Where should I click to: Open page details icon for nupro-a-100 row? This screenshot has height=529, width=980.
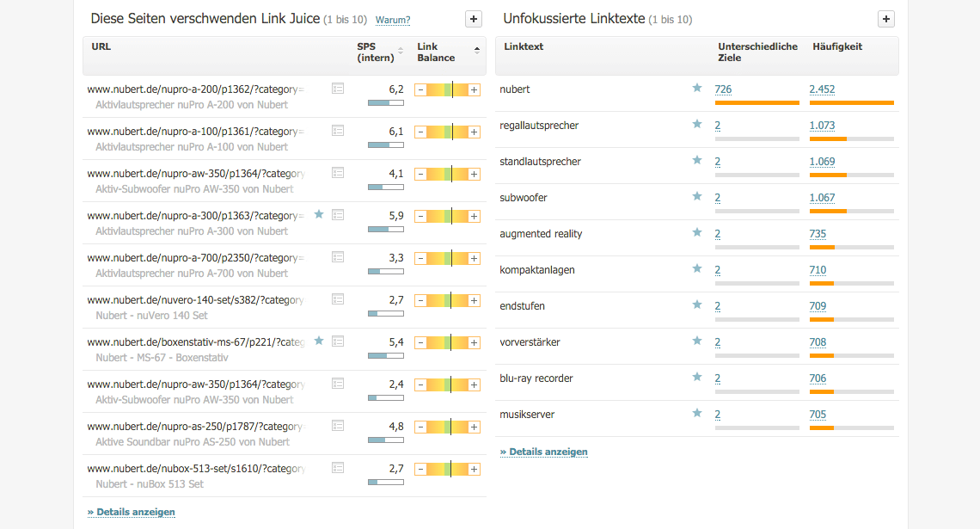(338, 131)
